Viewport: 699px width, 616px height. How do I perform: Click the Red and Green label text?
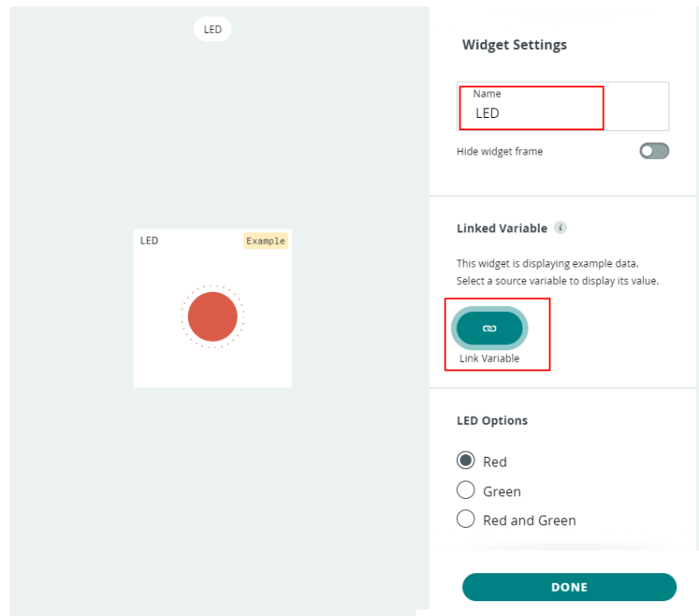tap(529, 521)
